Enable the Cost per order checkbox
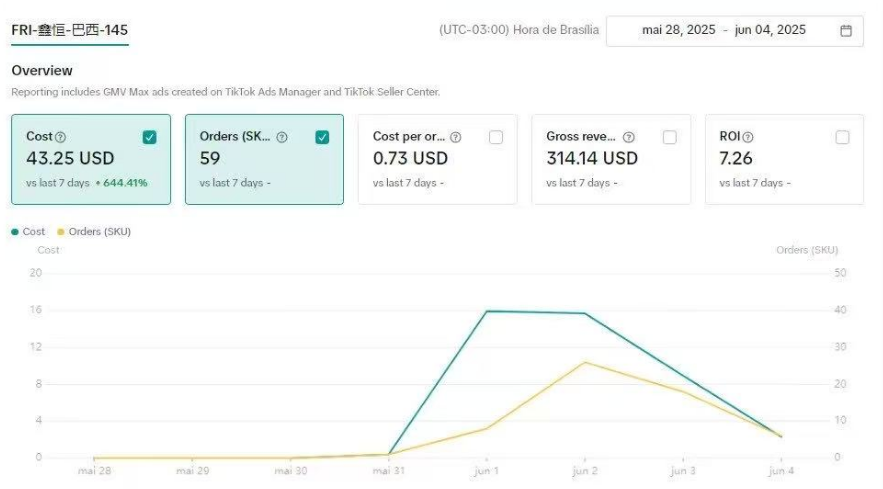The height and width of the screenshot is (489, 883). coord(496,137)
